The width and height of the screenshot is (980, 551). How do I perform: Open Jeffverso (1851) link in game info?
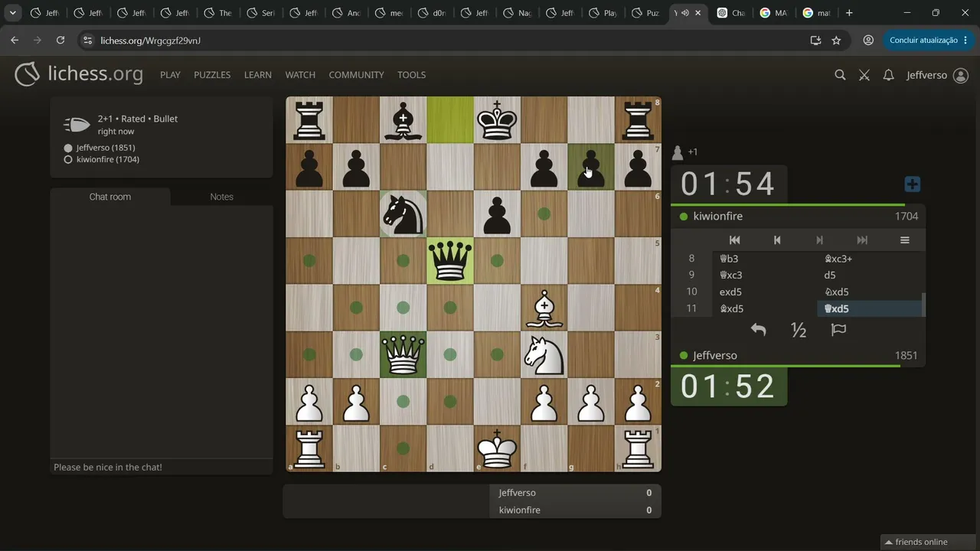pos(106,148)
